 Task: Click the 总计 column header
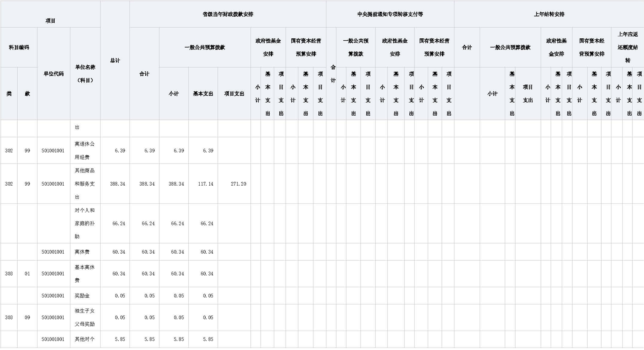[x=115, y=60]
